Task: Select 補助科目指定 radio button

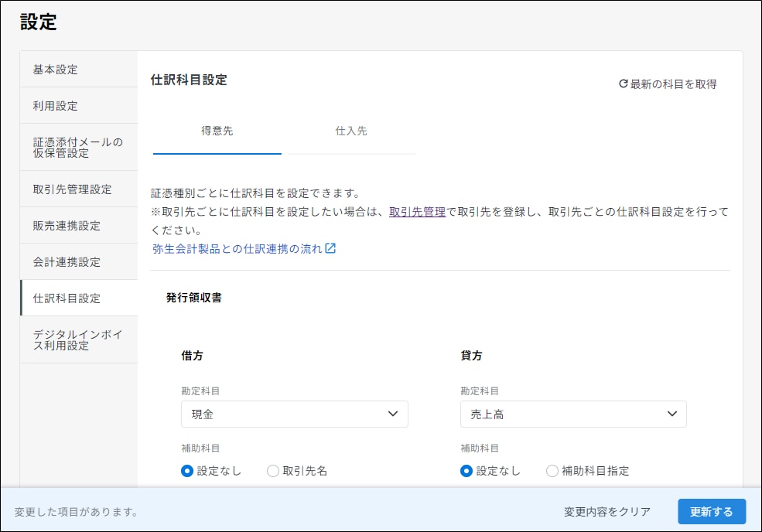Action: (552, 471)
